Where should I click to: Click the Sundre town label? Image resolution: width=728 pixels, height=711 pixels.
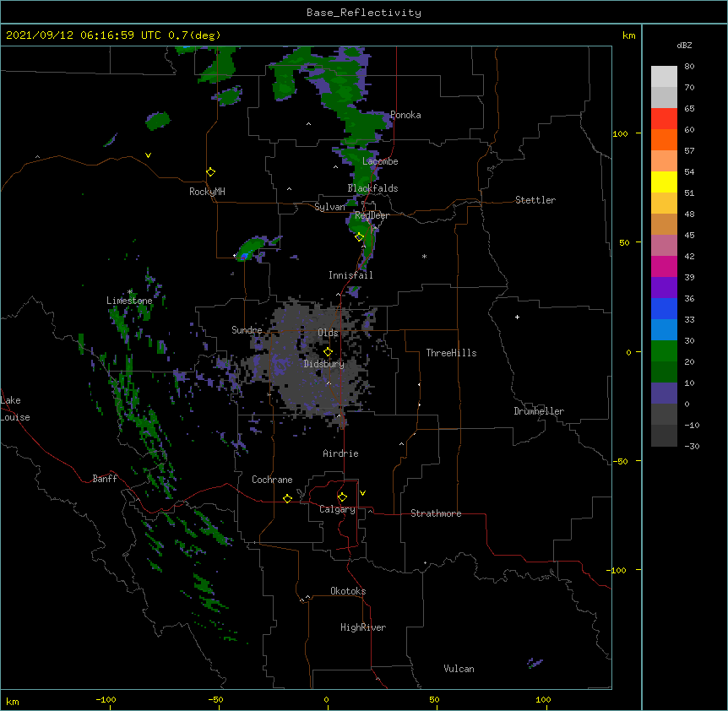click(247, 330)
